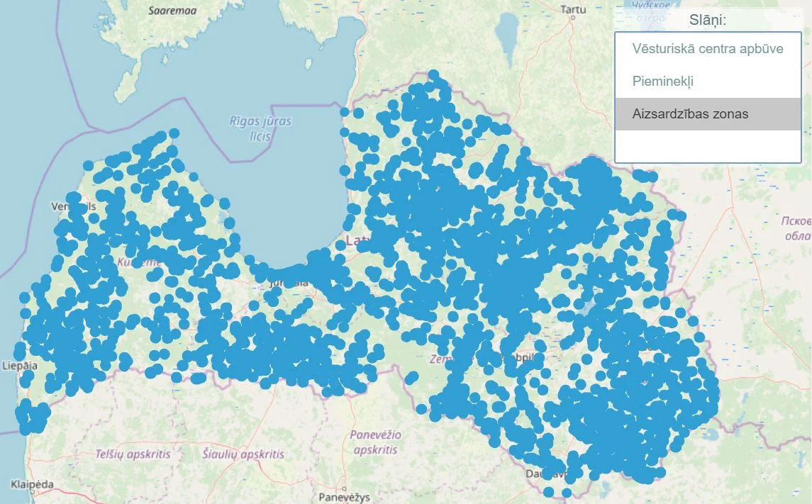
Task: Click the Liepāja city label
Action: click(20, 366)
